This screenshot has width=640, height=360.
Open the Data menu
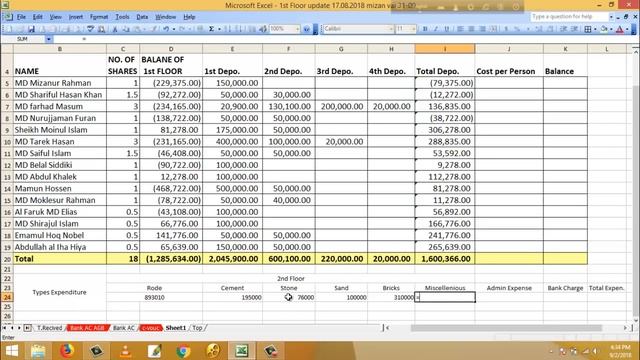[x=142, y=17]
